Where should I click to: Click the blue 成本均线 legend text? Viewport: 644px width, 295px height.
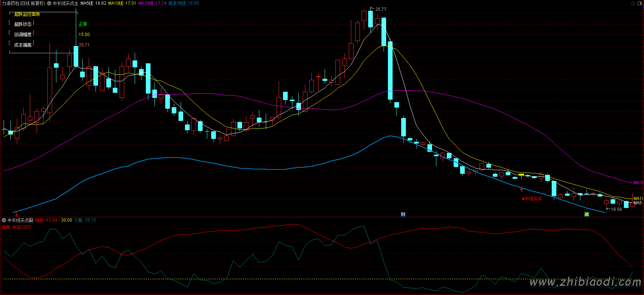click(x=184, y=3)
